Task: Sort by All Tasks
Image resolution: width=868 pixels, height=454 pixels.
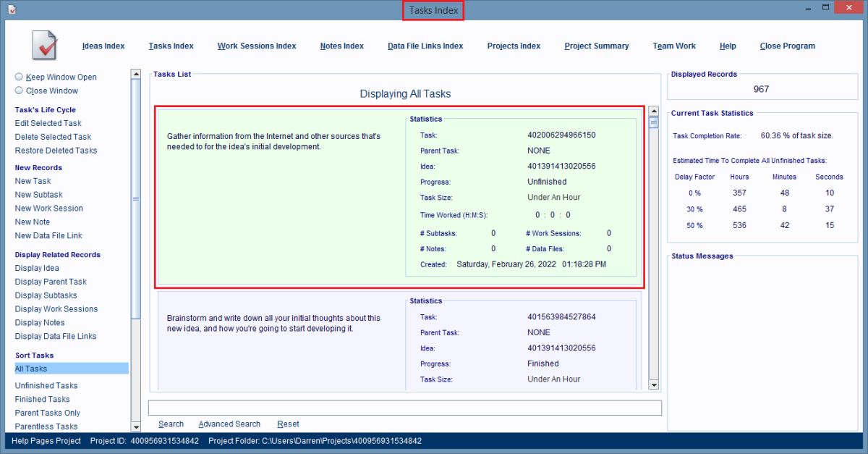Action: point(71,369)
